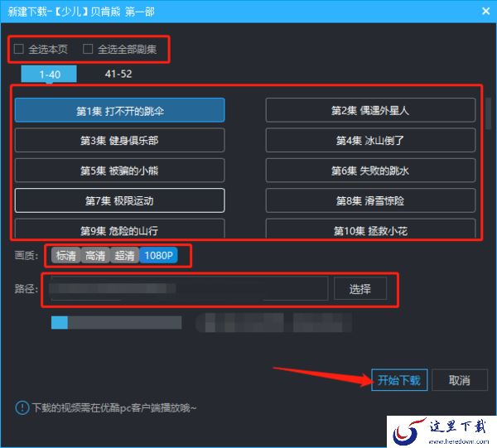Click the episode list scrollbar
Image resolution: width=497 pixels, height=448 pixels.
[488, 113]
